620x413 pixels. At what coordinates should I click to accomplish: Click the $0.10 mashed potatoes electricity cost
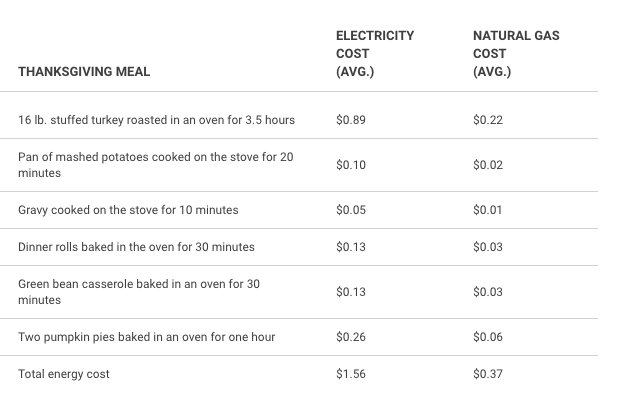coord(351,165)
